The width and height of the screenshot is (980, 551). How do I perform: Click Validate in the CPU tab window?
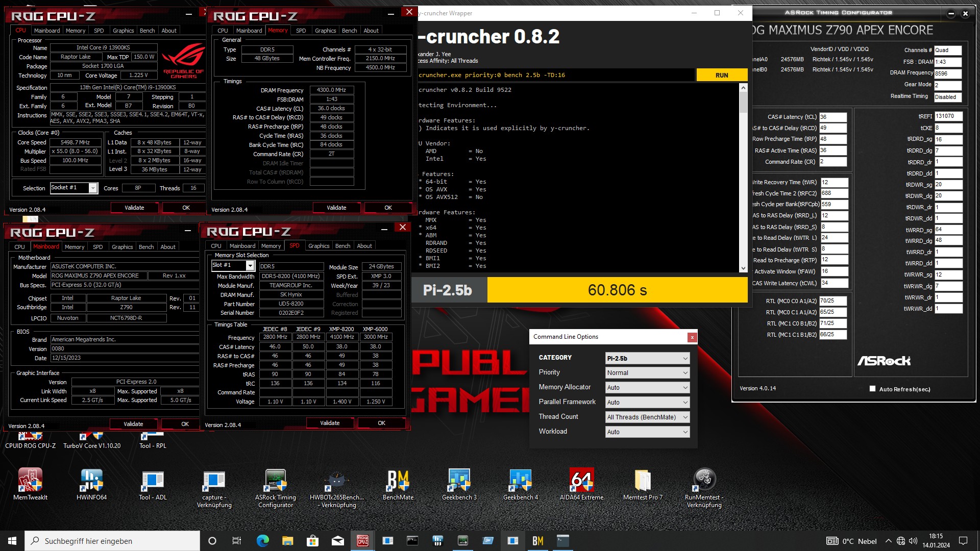point(134,208)
